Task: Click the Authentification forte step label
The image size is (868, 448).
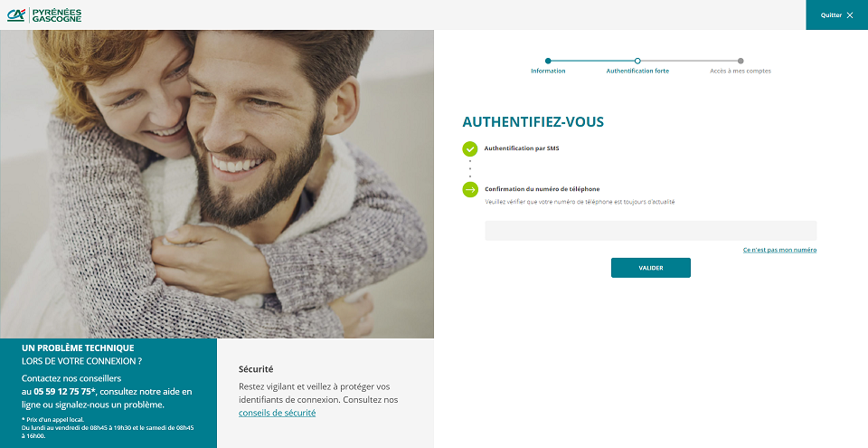Action: click(x=637, y=71)
